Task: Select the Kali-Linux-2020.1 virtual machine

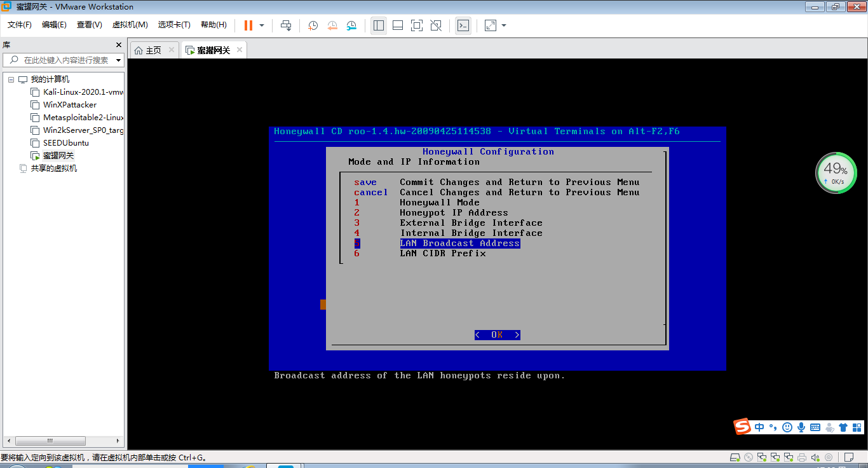Action: pyautogui.click(x=83, y=92)
